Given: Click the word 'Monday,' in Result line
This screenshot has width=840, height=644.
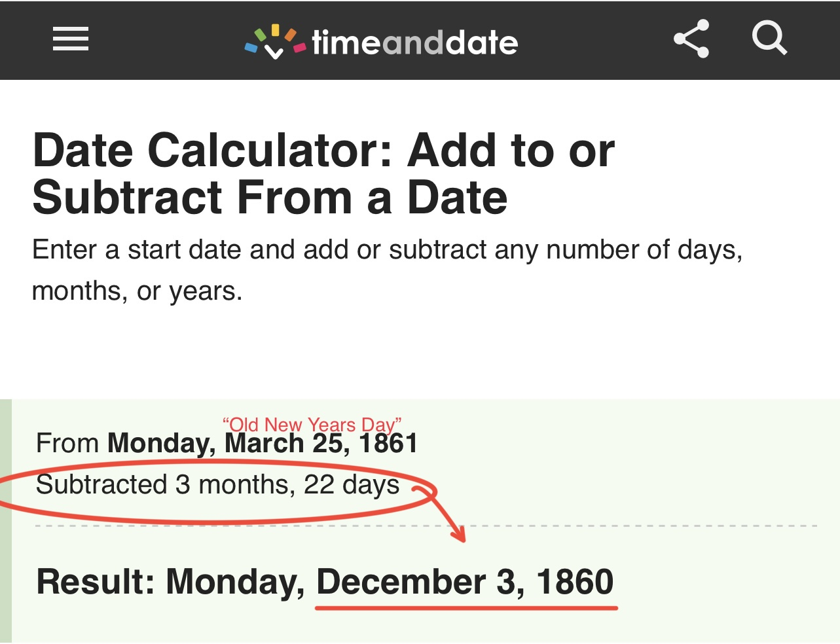Looking at the screenshot, I should [236, 582].
